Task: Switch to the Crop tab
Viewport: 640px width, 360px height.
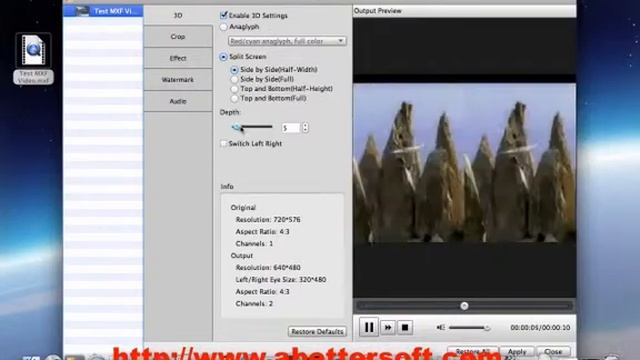Action: 178,37
